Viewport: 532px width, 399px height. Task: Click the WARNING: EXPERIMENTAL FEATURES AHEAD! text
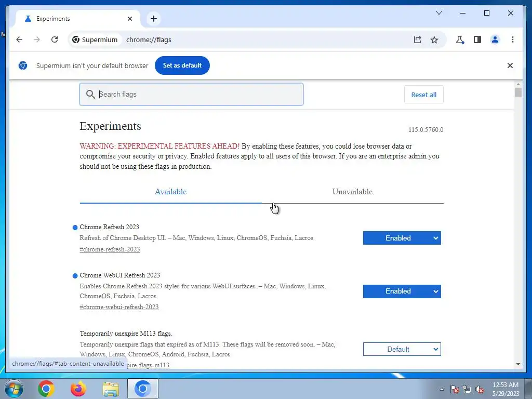click(x=159, y=146)
